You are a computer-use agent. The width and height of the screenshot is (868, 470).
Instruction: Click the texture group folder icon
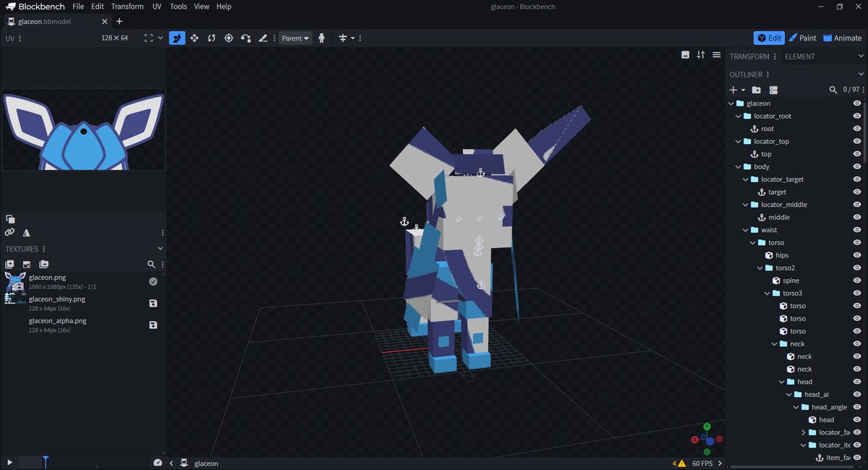(44, 265)
